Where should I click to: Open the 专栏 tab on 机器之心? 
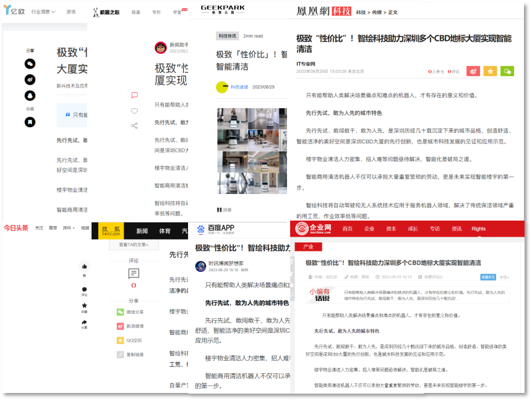(157, 12)
